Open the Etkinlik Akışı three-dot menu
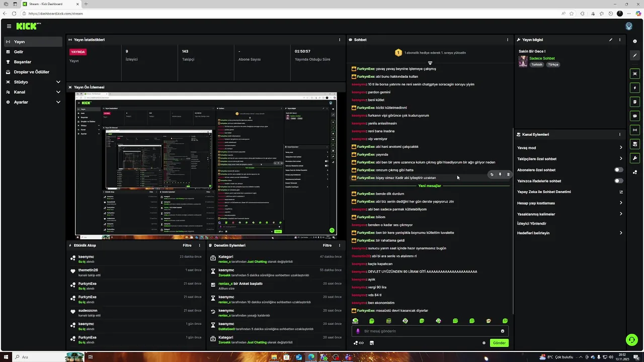Viewport: 644px width, 362px height. coord(199,245)
